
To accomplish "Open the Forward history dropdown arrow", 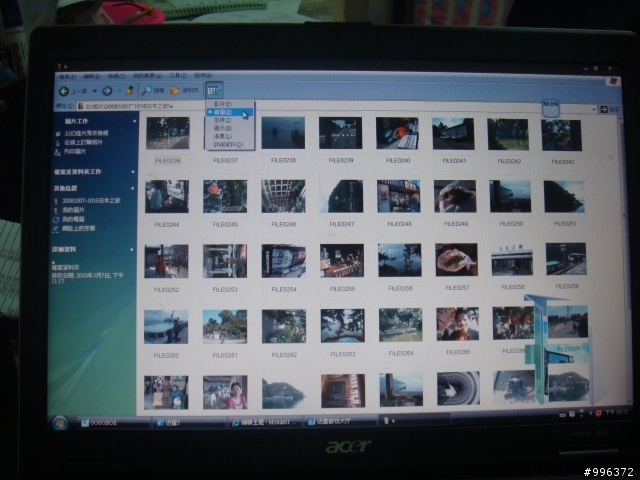I will point(119,91).
